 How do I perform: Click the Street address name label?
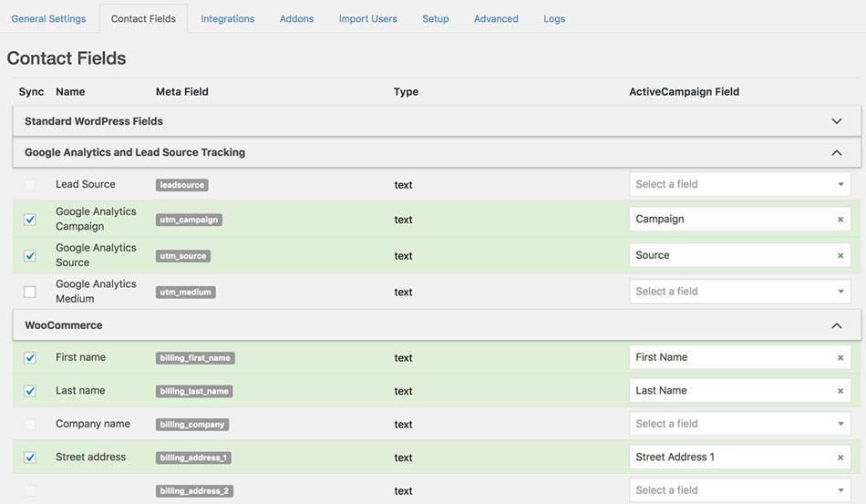(x=90, y=458)
